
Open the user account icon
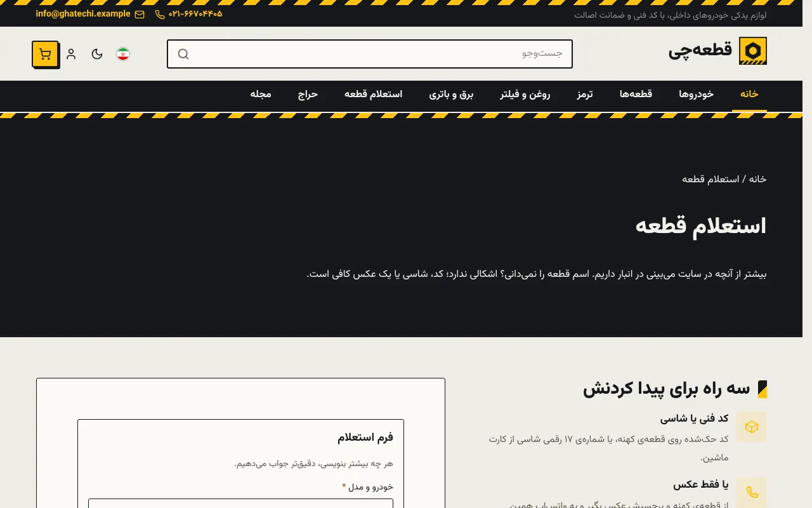71,54
